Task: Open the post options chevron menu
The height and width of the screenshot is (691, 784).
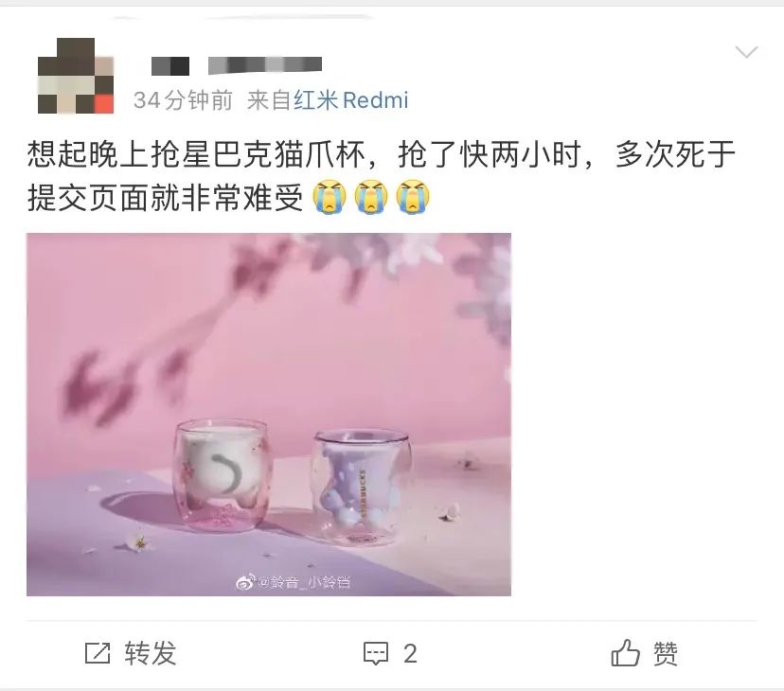Action: point(746,51)
